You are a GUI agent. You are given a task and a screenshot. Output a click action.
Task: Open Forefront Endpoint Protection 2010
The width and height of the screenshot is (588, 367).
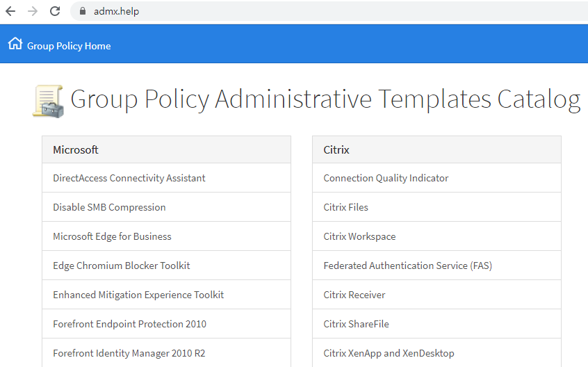tap(167, 325)
